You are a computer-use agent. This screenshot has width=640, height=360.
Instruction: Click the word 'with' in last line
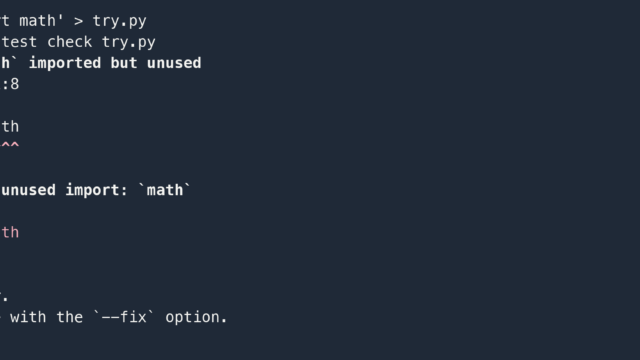[28, 317]
